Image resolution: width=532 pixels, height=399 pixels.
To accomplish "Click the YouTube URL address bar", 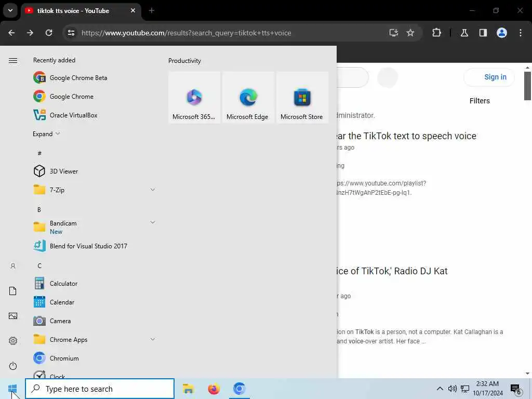I will tap(187, 33).
